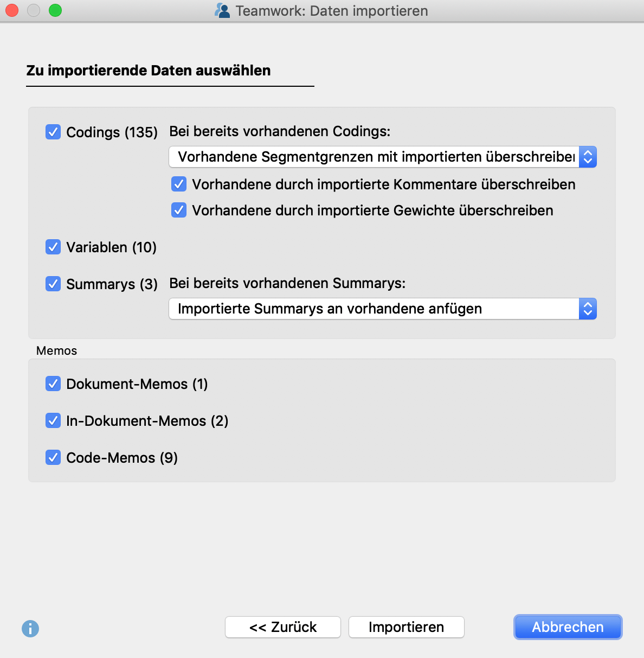Click the Teamwork icon in title bar
The width and height of the screenshot is (644, 658).
[222, 11]
